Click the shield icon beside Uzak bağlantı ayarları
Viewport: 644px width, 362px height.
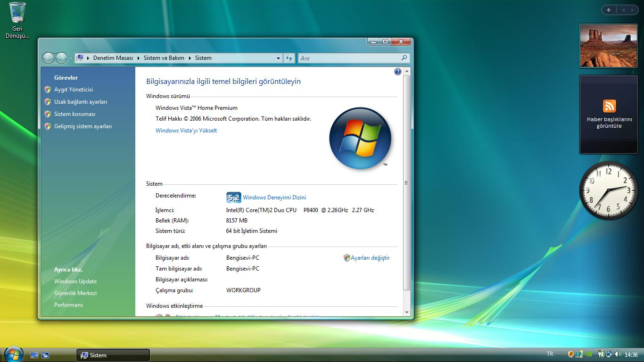click(x=48, y=102)
